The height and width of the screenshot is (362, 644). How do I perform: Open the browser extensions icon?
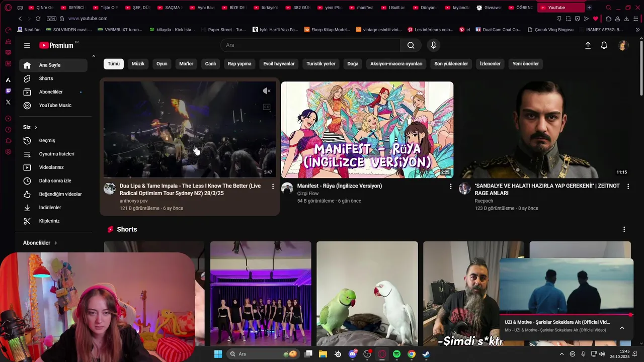(x=608, y=19)
